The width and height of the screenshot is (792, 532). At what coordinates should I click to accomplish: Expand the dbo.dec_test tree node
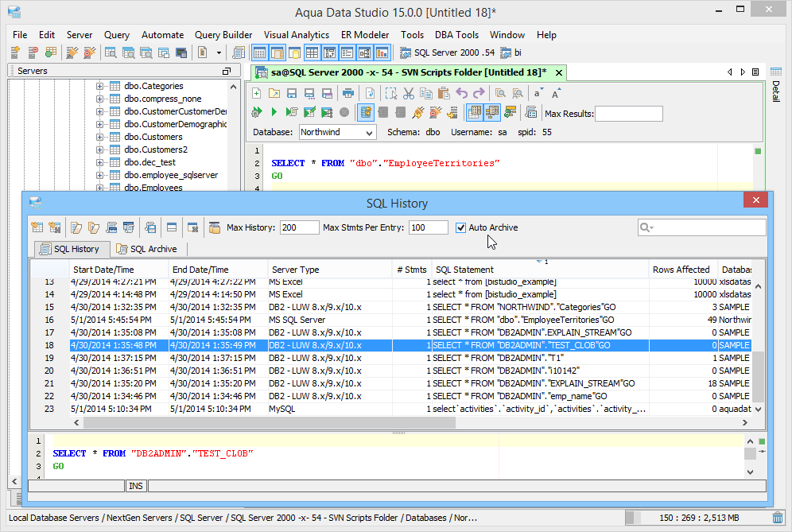click(x=99, y=162)
